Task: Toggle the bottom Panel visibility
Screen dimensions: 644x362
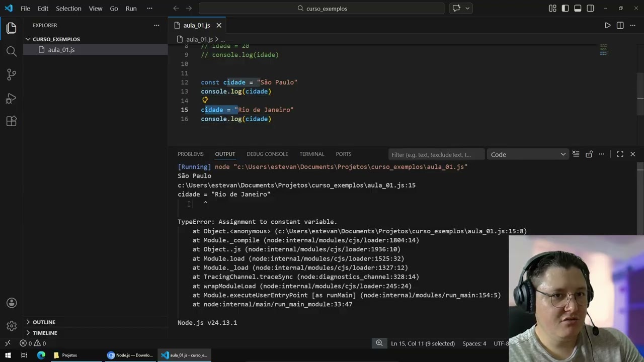Action: click(578, 8)
